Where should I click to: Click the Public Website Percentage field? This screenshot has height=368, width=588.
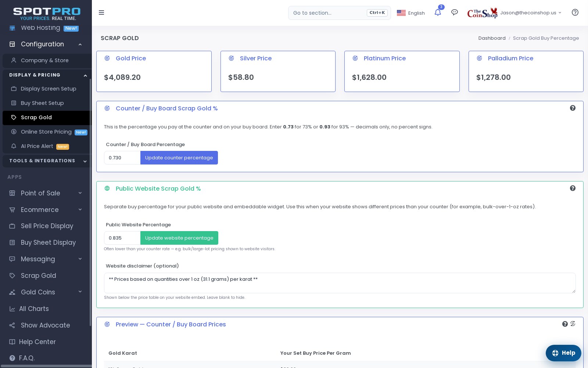point(122,238)
